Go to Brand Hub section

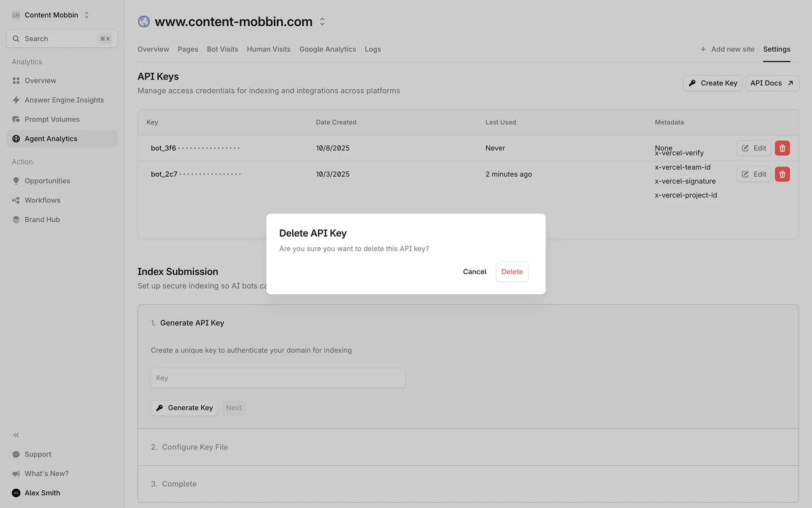pyautogui.click(x=42, y=219)
